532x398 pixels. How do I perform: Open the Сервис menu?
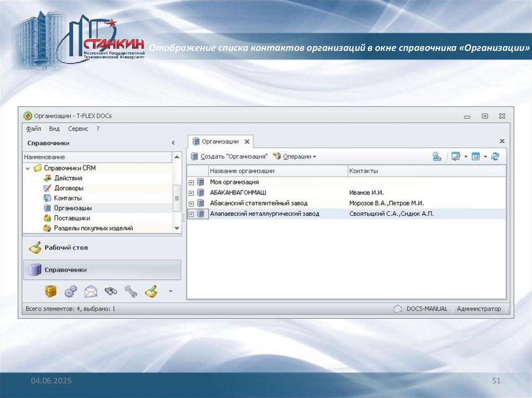tap(78, 129)
